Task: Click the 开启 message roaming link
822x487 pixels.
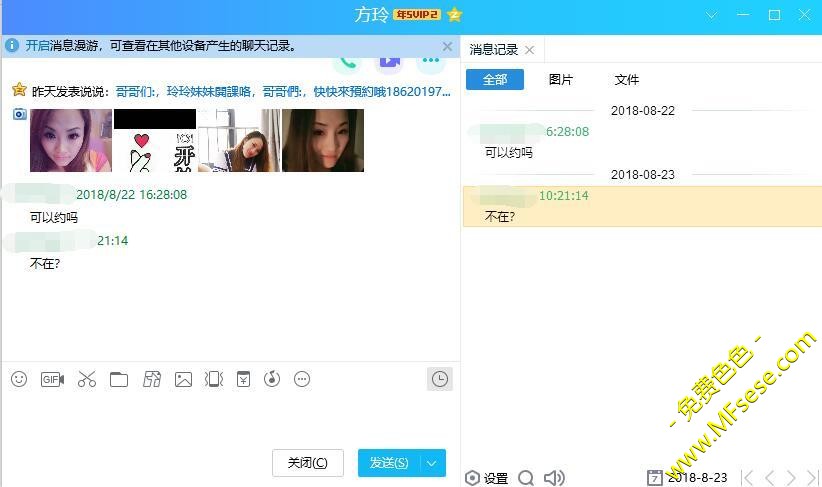Action: click(37, 46)
